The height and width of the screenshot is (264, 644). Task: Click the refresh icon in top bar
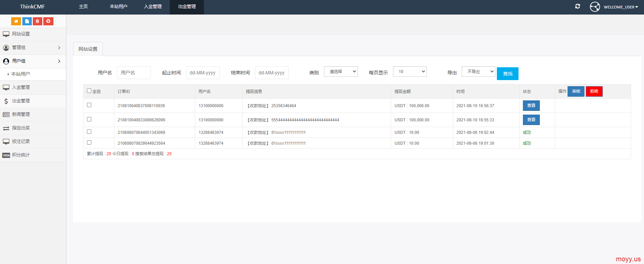coord(578,6)
